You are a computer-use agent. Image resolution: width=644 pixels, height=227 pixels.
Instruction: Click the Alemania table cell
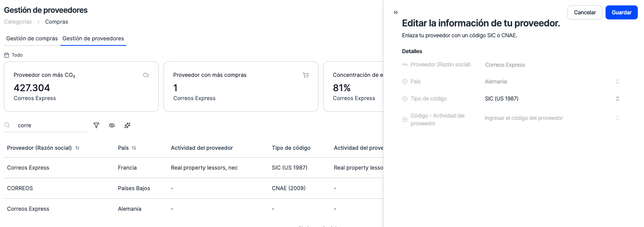(130, 209)
